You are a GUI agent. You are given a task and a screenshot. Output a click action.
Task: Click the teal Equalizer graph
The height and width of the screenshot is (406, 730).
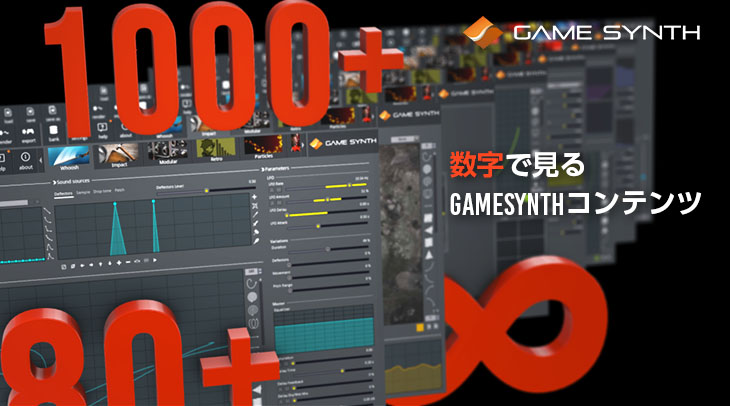(324, 330)
